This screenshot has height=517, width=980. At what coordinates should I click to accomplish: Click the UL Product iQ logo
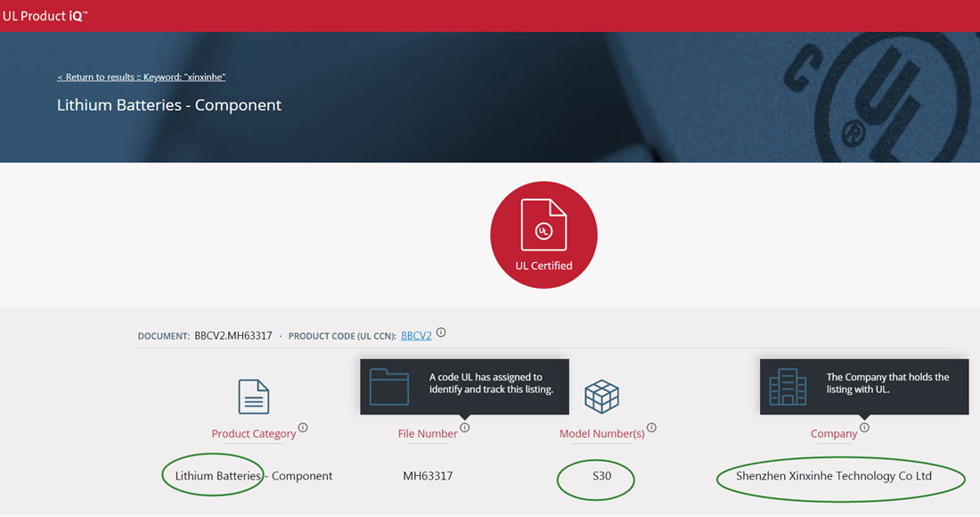click(45, 16)
